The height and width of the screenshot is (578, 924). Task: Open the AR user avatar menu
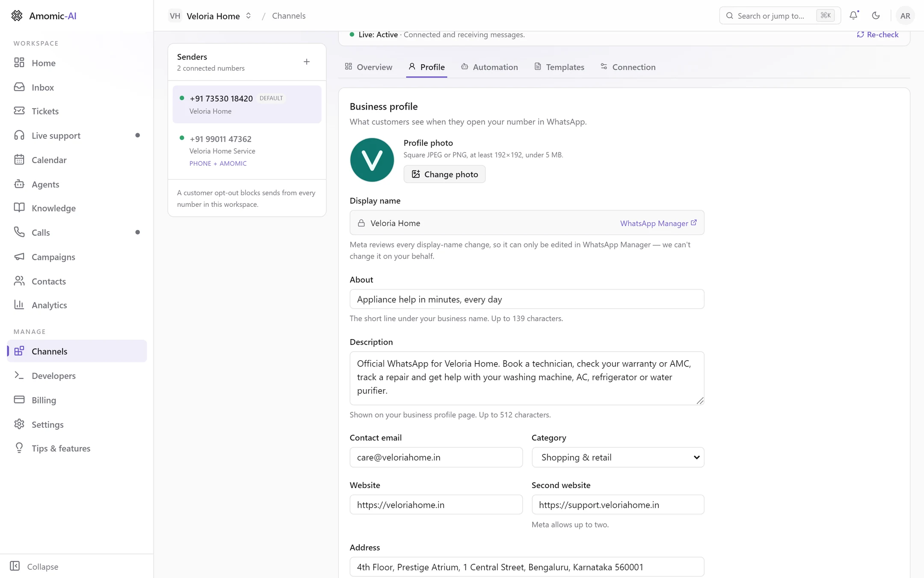point(905,15)
